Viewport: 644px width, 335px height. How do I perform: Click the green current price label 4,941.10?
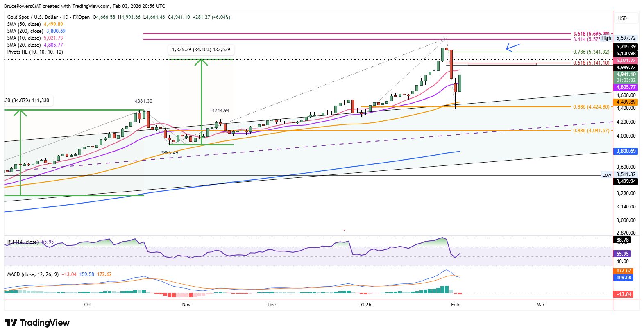point(626,75)
